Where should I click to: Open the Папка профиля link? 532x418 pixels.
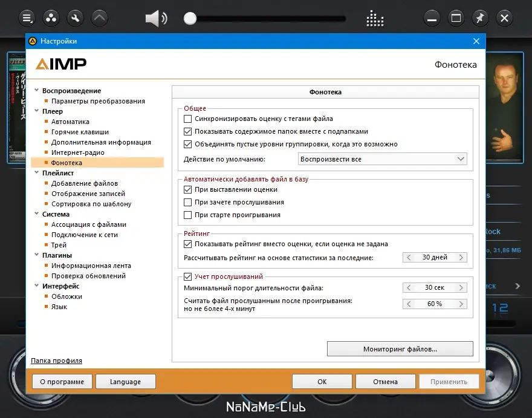[x=56, y=361]
